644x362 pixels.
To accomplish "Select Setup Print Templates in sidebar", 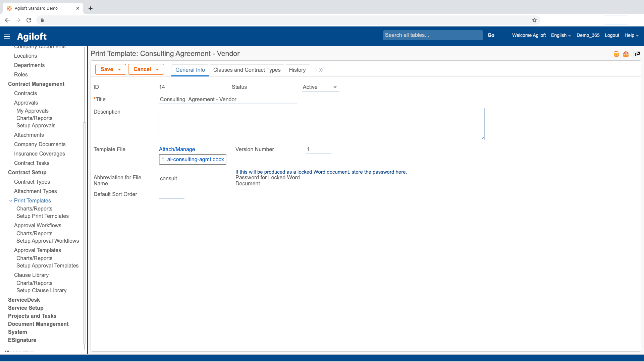I will pyautogui.click(x=43, y=216).
